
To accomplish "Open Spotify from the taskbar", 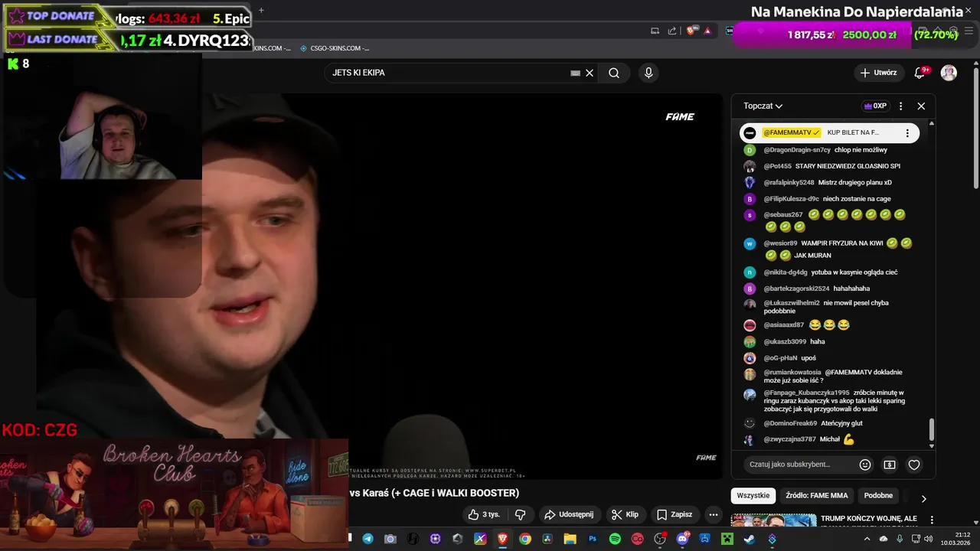I will (615, 539).
